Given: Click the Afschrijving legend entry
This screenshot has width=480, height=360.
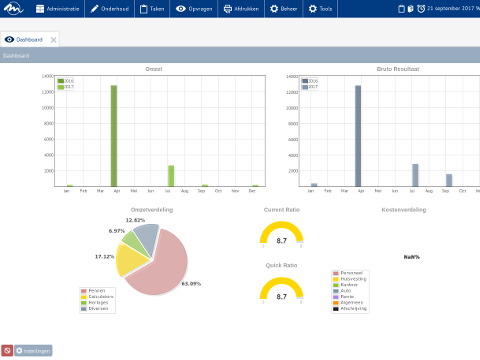Looking at the screenshot, I should pos(350,309).
